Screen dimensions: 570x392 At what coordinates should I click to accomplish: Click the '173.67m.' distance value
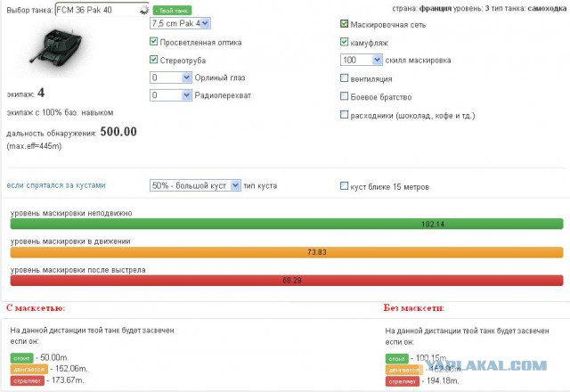coord(69,380)
